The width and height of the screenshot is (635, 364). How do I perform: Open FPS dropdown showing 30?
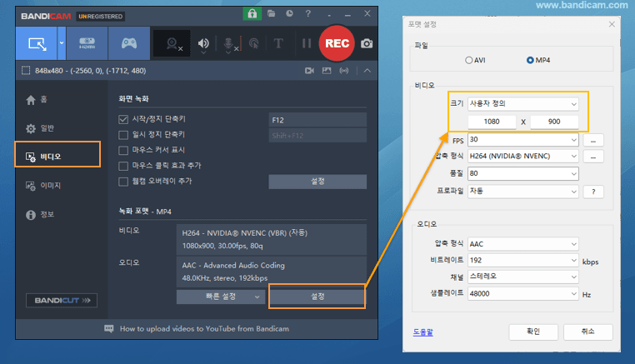click(x=522, y=140)
